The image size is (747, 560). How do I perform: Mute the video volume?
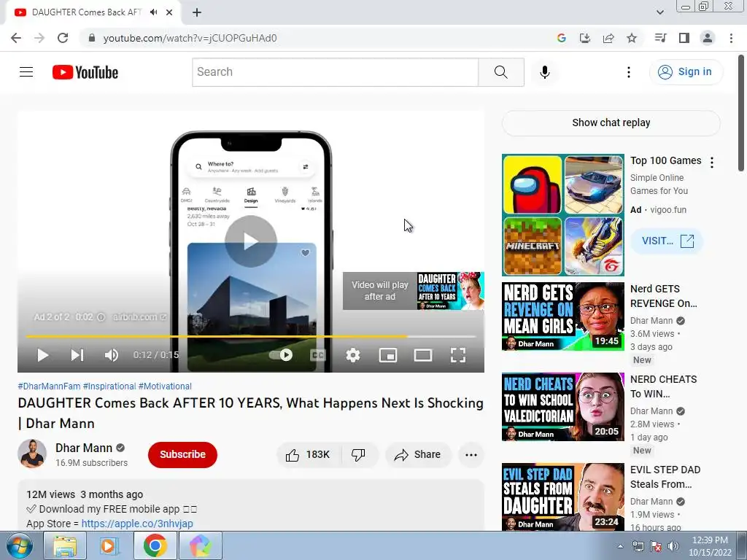coord(112,355)
